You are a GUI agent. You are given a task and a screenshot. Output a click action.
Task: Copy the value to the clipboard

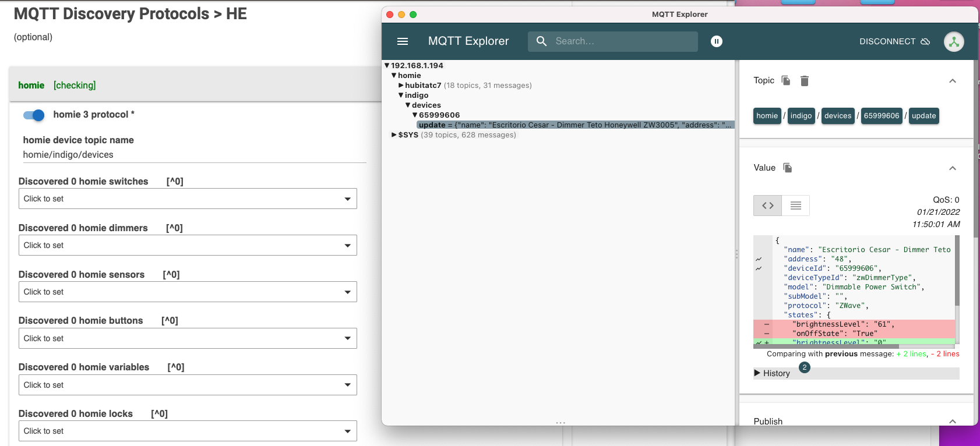click(x=788, y=168)
